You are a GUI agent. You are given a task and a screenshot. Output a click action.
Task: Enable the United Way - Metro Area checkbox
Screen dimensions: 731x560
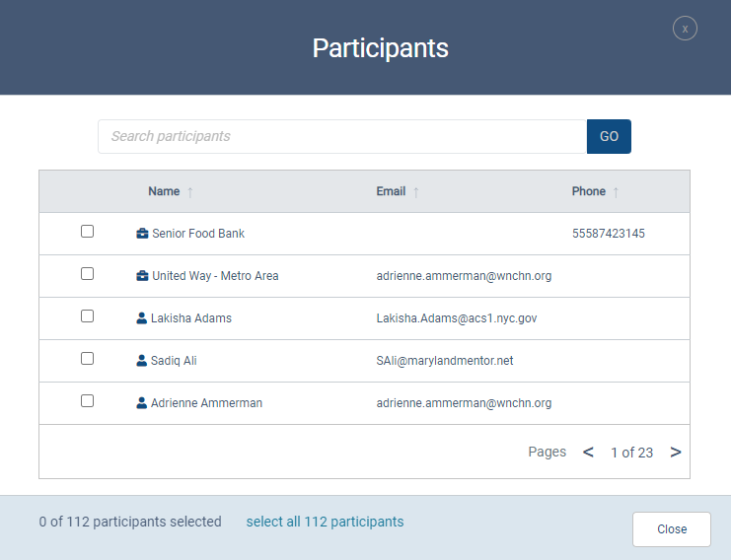coord(87,274)
